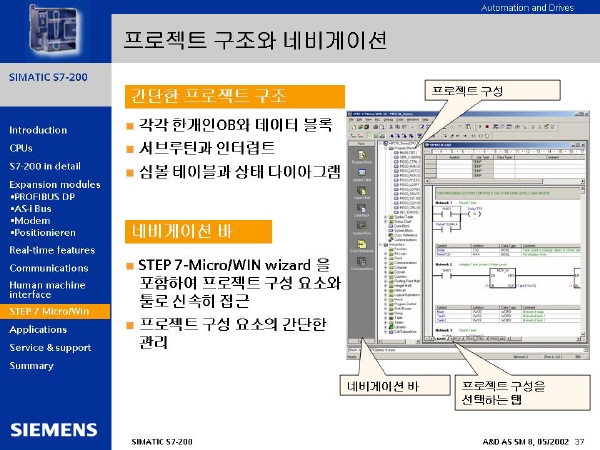This screenshot has height=450, width=600.
Task: Go to the Expansion modules section
Action: (55, 184)
